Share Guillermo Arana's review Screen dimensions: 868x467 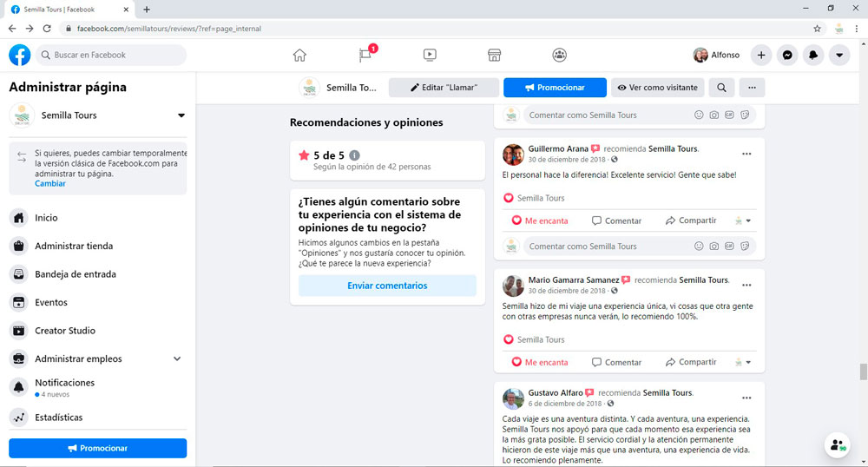691,220
